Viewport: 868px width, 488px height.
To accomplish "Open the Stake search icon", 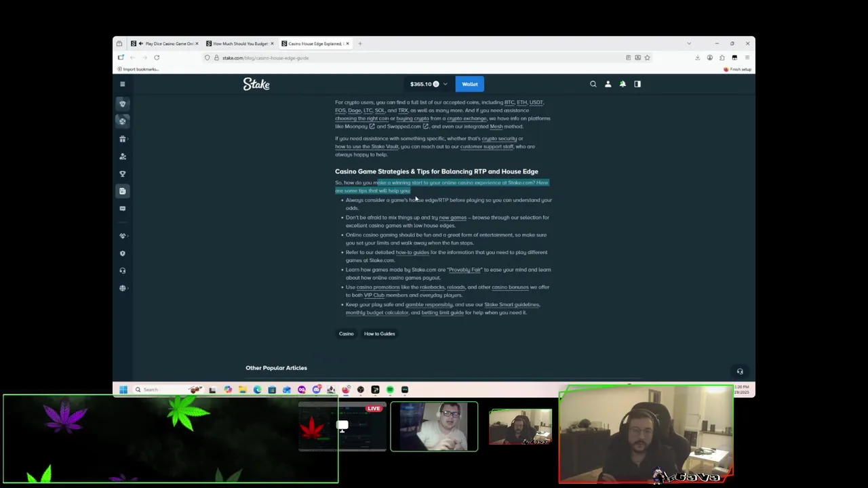I will click(x=593, y=84).
